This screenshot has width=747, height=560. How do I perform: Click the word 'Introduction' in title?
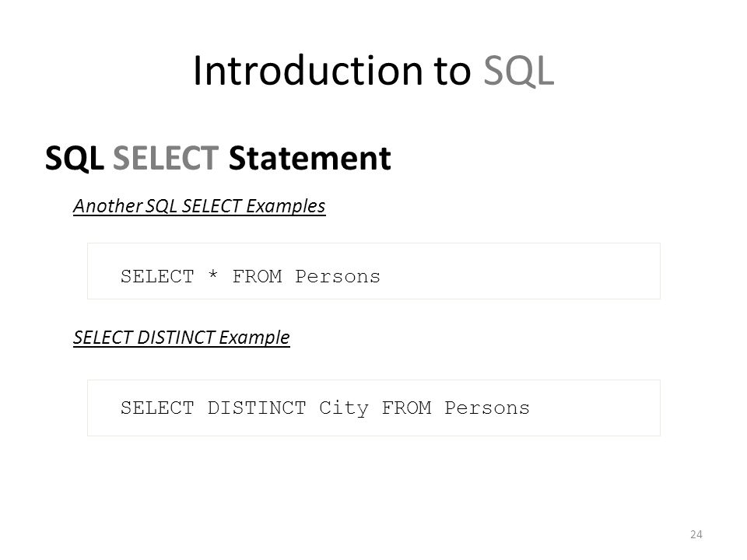coord(308,71)
